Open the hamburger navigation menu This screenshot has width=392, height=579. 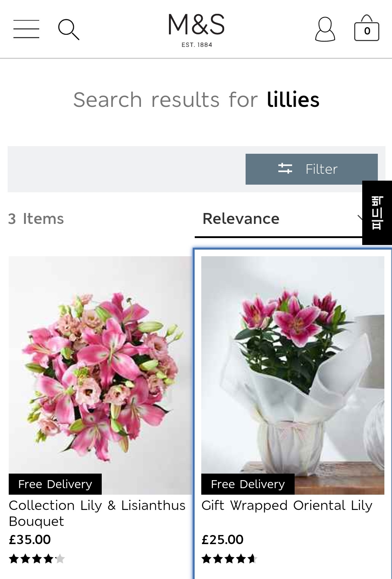click(x=26, y=29)
